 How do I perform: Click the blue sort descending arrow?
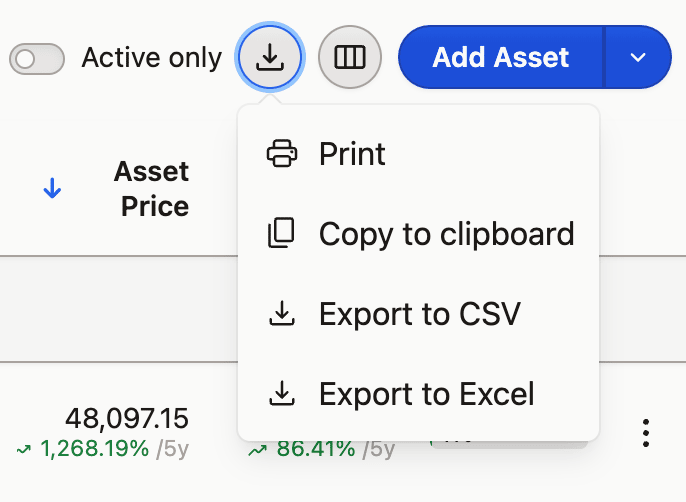52,189
